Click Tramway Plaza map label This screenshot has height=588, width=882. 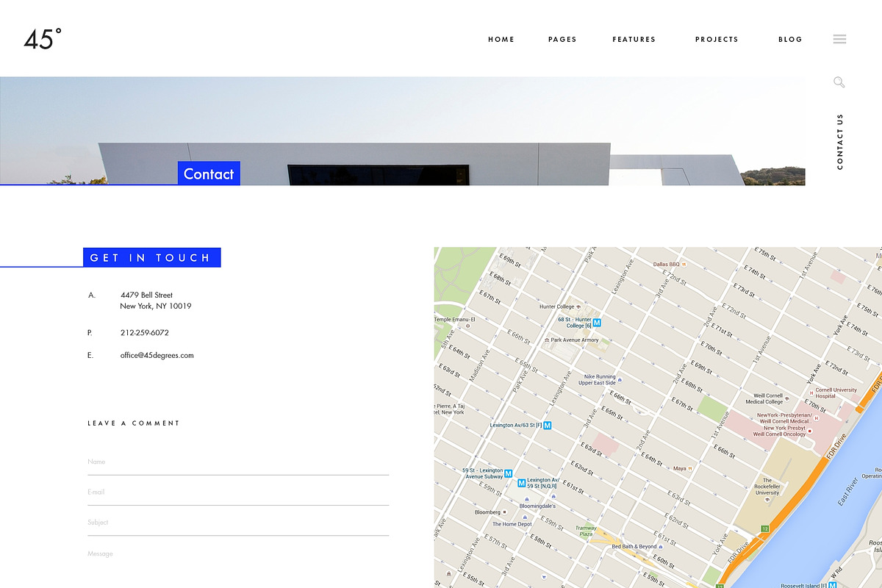586,531
